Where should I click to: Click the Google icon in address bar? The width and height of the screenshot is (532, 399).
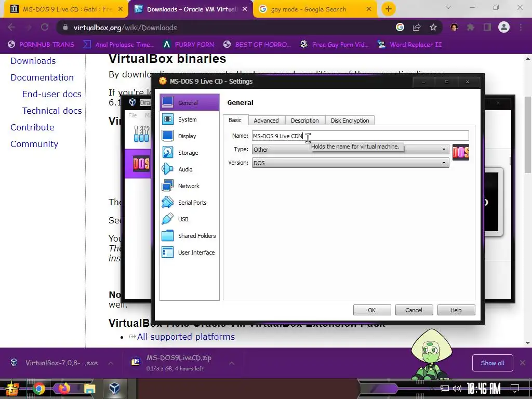[x=400, y=28]
